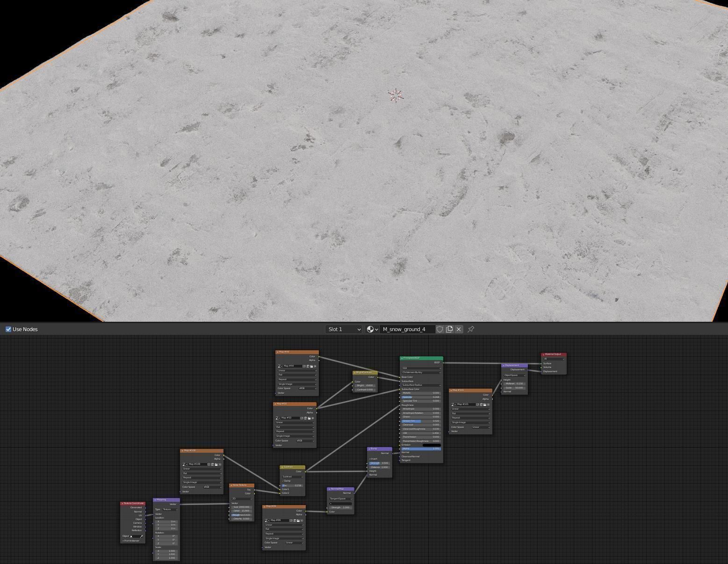Open 2D dimensions dropdown in Noise Texture

(x=242, y=499)
